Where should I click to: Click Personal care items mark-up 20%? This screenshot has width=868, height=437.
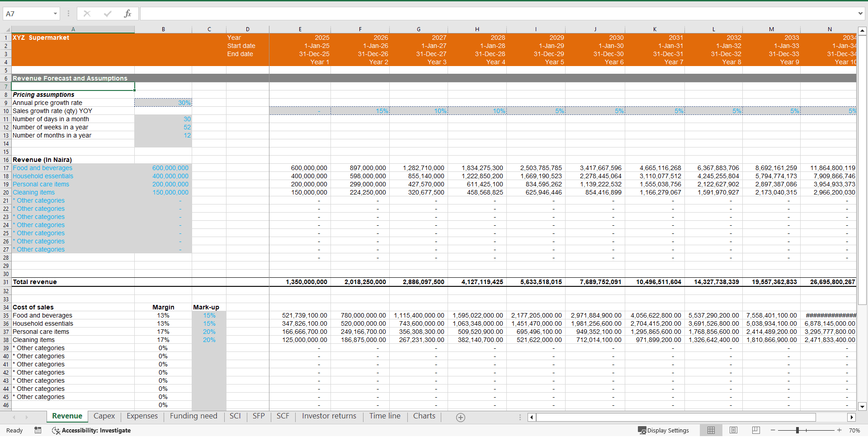click(209, 332)
